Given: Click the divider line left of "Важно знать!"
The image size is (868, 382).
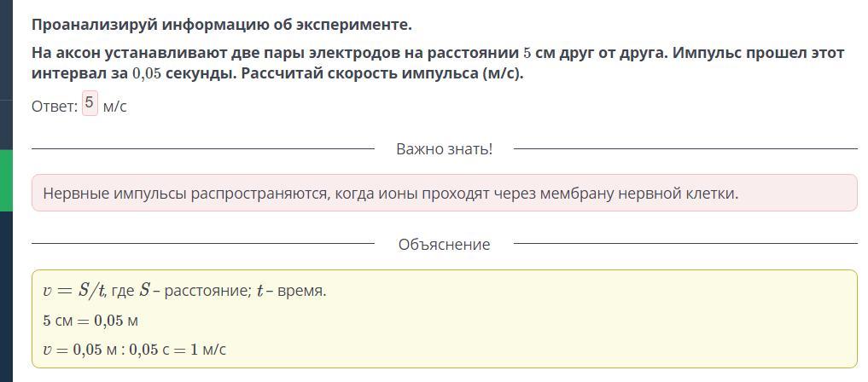Looking at the screenshot, I should [x=203, y=149].
